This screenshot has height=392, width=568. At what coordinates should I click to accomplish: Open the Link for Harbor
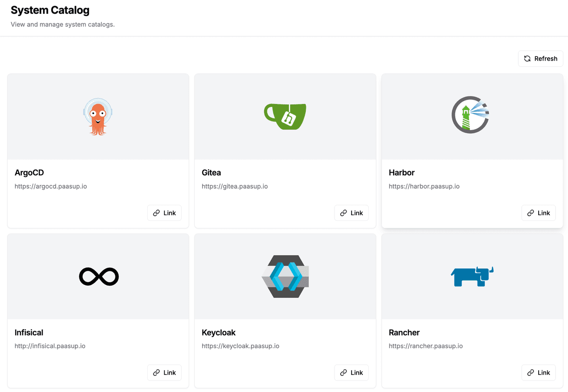538,213
